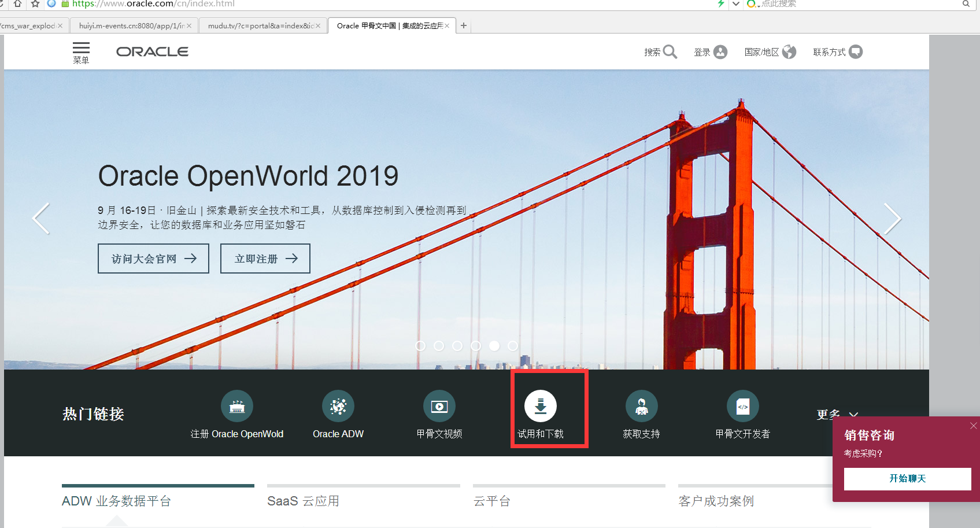Open the 国家/地区 globe icon
The height and width of the screenshot is (528, 980).
tap(789, 52)
